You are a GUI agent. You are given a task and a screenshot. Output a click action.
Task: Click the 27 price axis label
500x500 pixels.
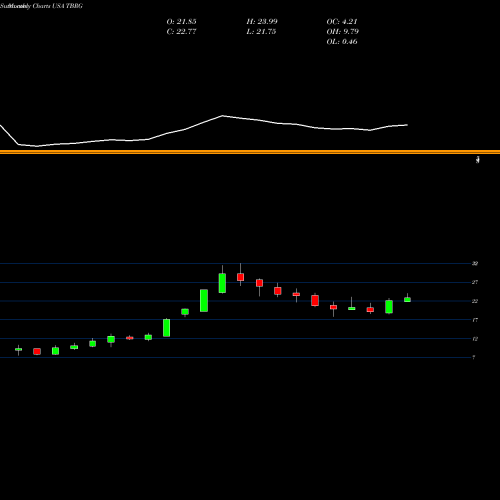[475, 282]
